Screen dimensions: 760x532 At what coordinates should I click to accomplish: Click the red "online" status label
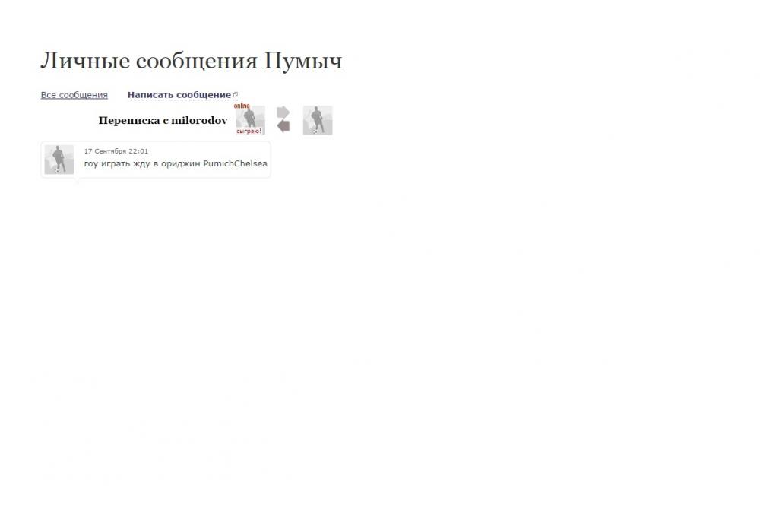[242, 106]
